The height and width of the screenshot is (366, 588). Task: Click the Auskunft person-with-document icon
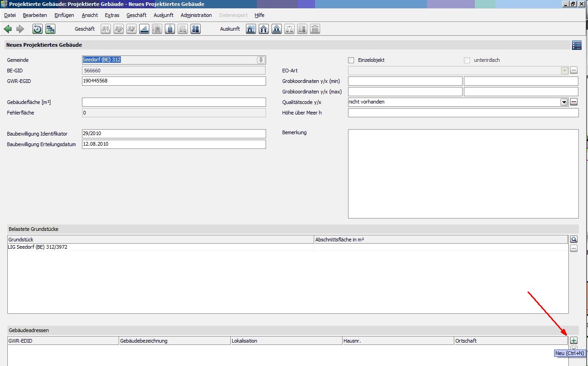pos(302,29)
